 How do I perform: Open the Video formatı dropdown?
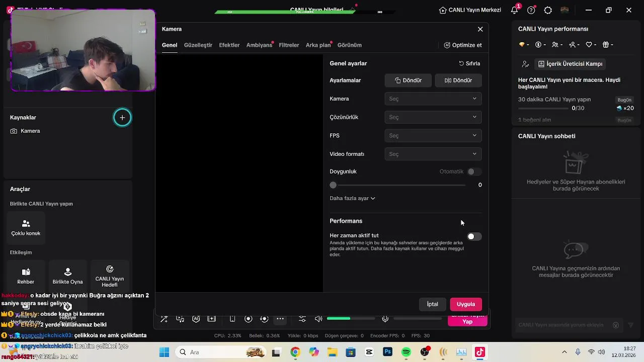[433, 154]
